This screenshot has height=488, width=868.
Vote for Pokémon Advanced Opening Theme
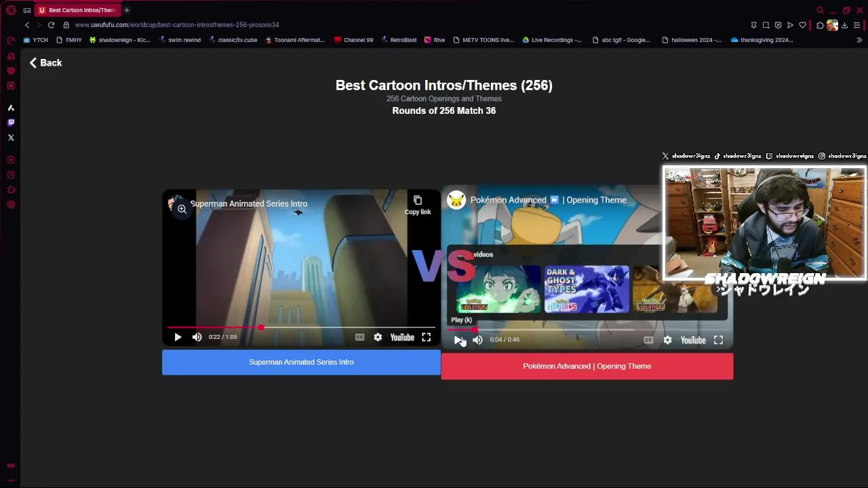click(x=587, y=366)
